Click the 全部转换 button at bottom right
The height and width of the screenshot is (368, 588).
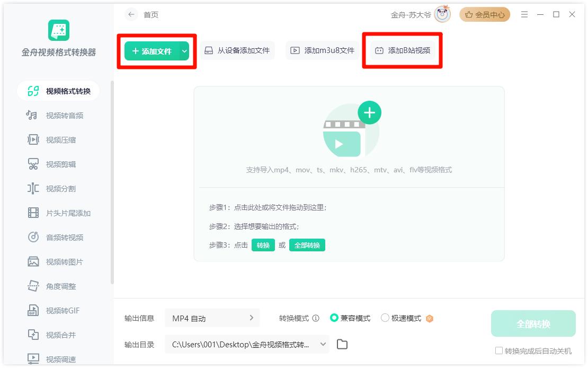[533, 324]
